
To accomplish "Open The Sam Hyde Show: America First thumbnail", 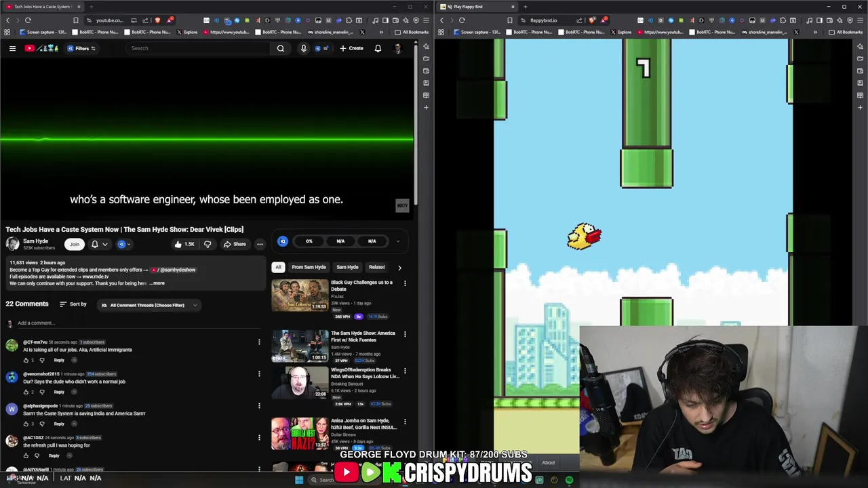I will point(300,346).
